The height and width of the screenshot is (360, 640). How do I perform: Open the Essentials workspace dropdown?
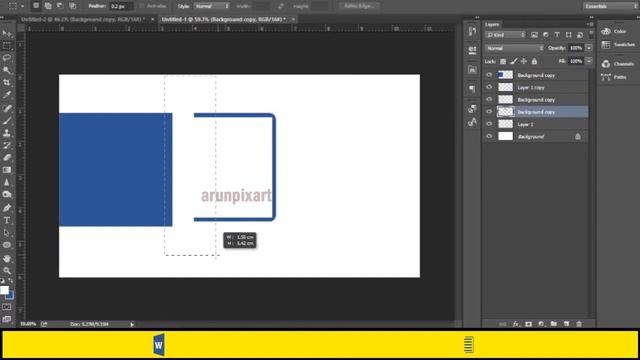pos(610,6)
